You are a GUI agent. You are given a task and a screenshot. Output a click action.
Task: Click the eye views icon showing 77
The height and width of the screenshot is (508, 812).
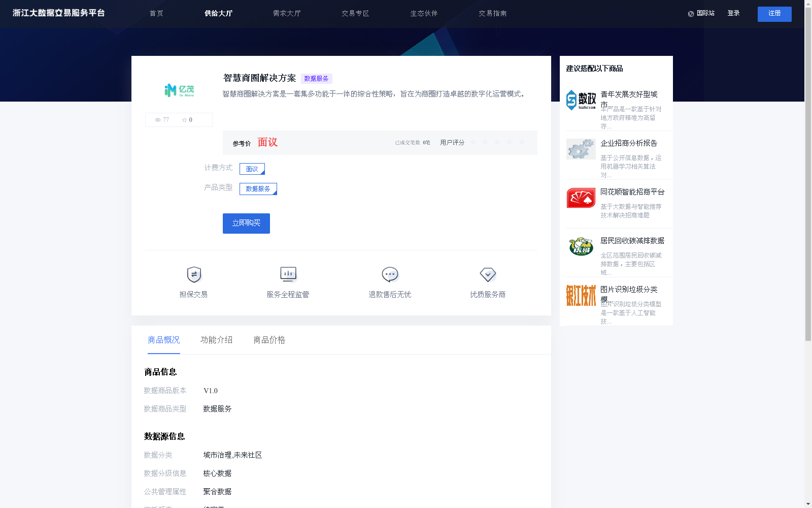[158, 120]
